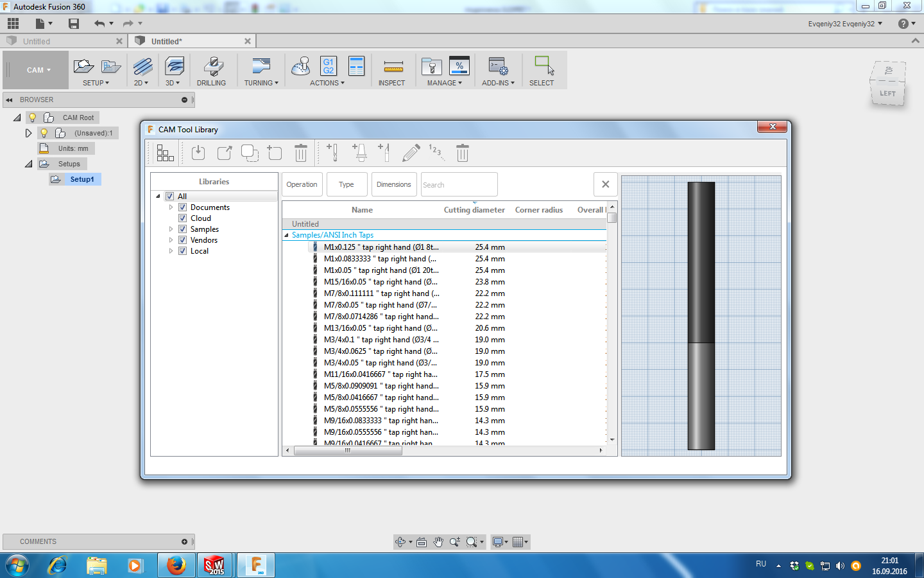Create a new tool library in dialog
The height and width of the screenshot is (578, 924).
pyautogui.click(x=275, y=153)
